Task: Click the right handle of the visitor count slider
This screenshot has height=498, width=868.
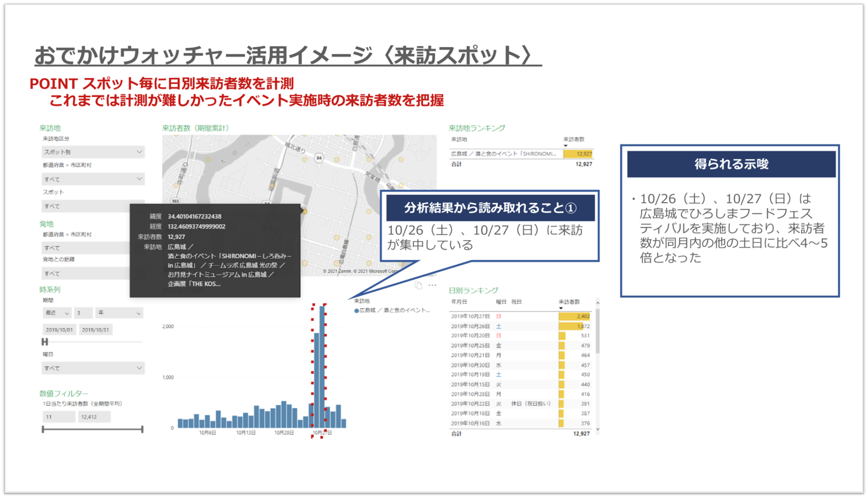Action: [x=142, y=429]
